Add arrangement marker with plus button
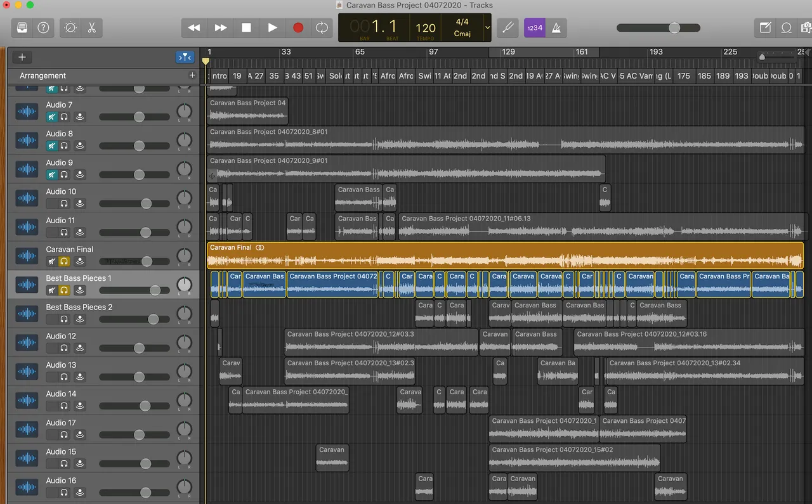This screenshot has width=812, height=504. (x=192, y=75)
